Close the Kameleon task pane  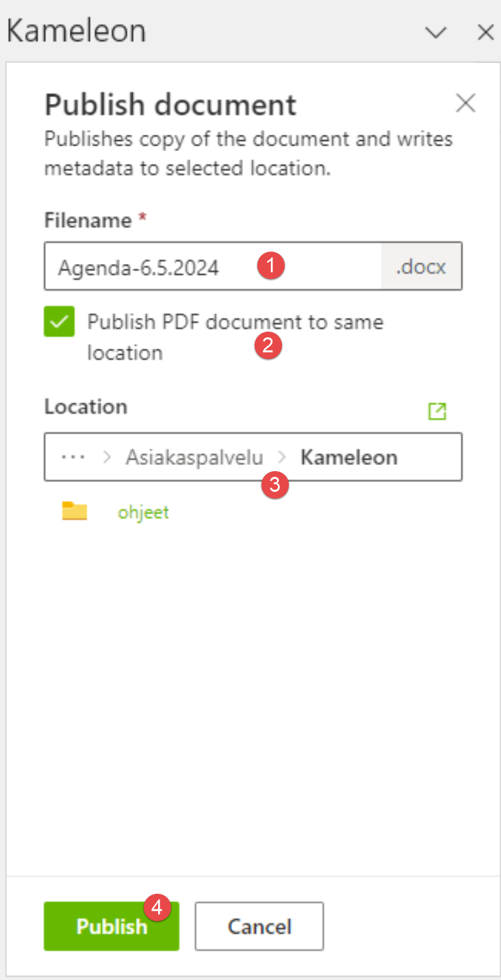click(x=485, y=32)
